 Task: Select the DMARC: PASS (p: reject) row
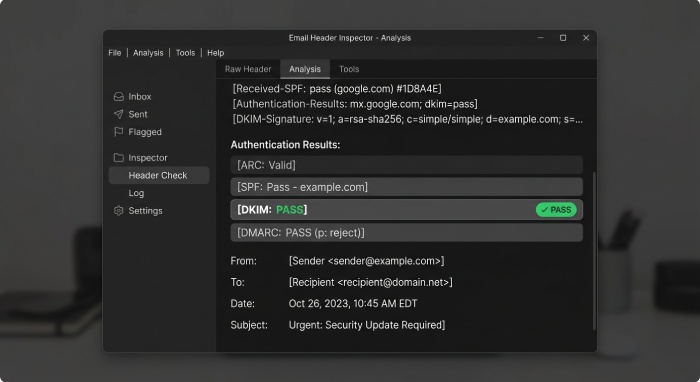(407, 233)
